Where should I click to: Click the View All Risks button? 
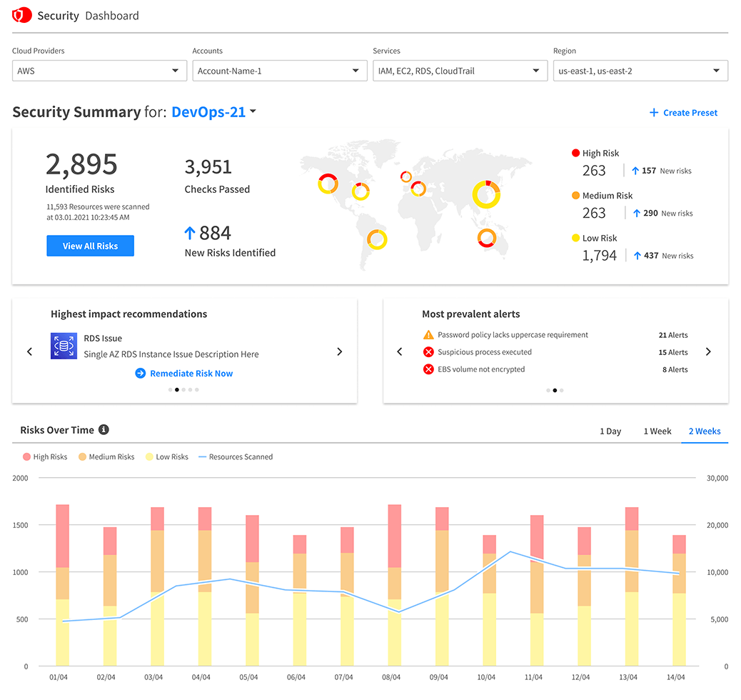pos(90,246)
